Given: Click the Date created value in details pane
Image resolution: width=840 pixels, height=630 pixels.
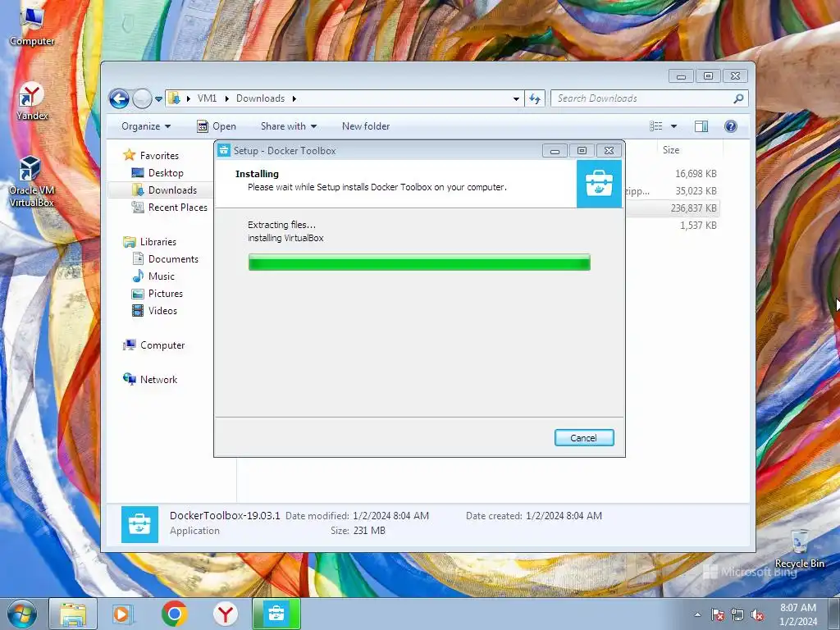Looking at the screenshot, I should click(564, 516).
